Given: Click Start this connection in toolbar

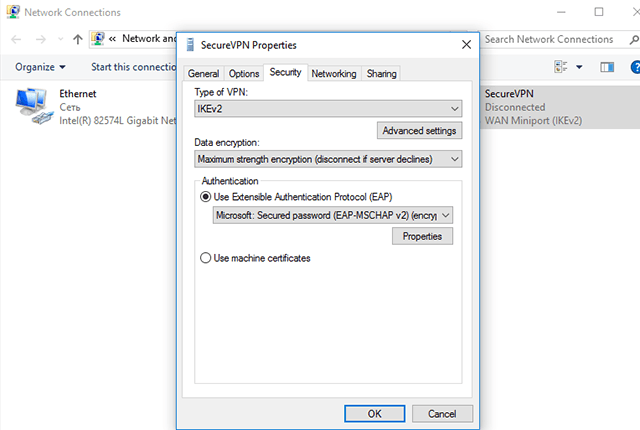Looking at the screenshot, I should (133, 67).
